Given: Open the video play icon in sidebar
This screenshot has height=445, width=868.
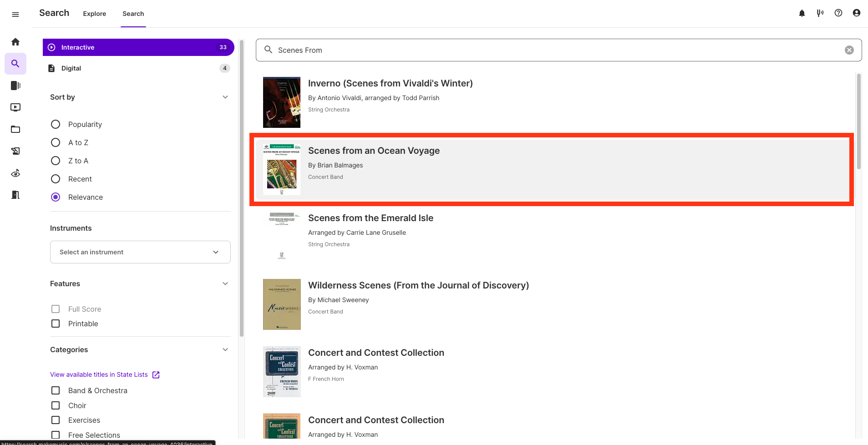Looking at the screenshot, I should pyautogui.click(x=15, y=107).
